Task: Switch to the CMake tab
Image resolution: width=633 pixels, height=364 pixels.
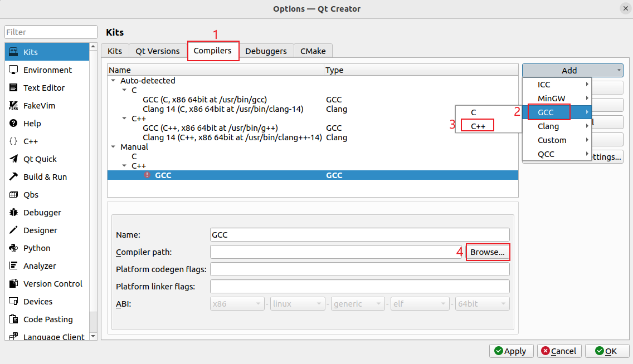Action: [313, 51]
